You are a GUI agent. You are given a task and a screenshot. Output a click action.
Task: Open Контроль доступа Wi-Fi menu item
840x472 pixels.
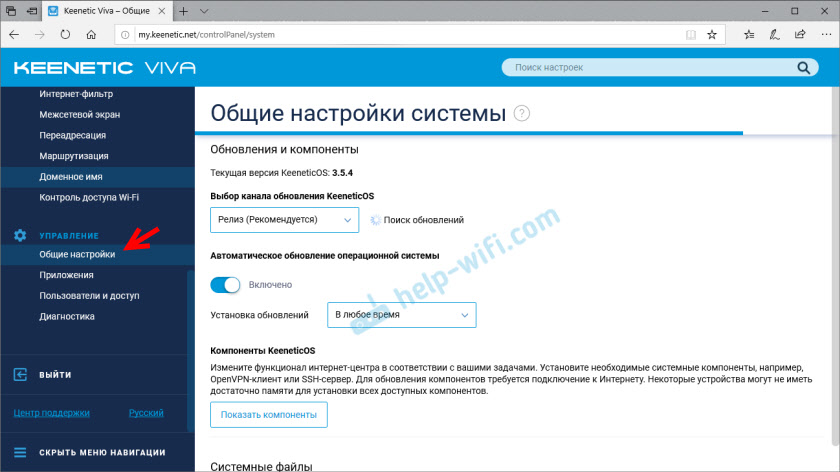pyautogui.click(x=89, y=197)
